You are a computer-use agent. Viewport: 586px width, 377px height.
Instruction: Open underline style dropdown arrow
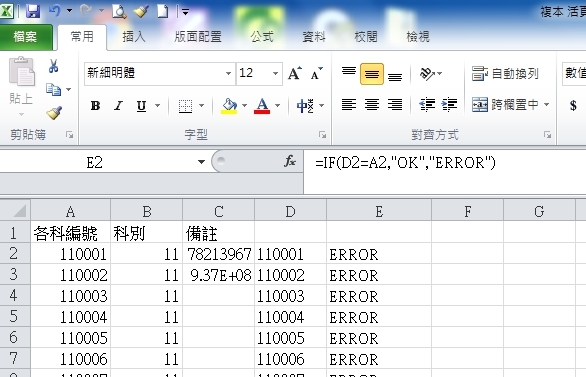(158, 106)
